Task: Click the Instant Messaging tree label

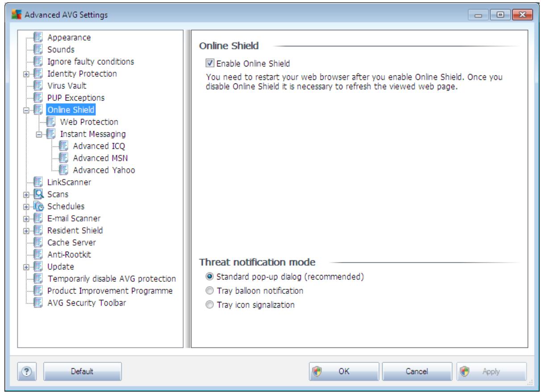Action: point(93,134)
